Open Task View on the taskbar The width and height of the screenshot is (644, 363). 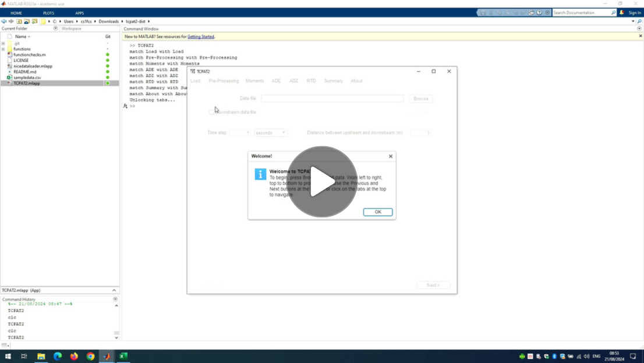[24, 356]
